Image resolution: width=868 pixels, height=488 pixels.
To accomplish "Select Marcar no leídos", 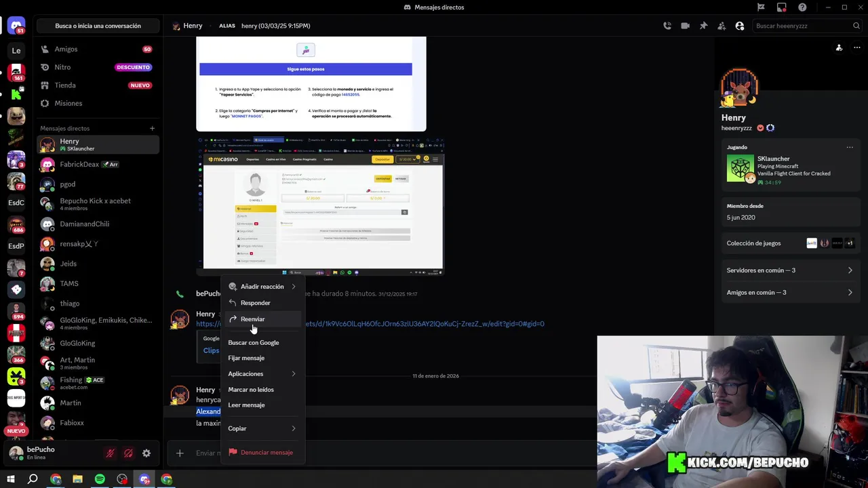I will click(262, 390).
